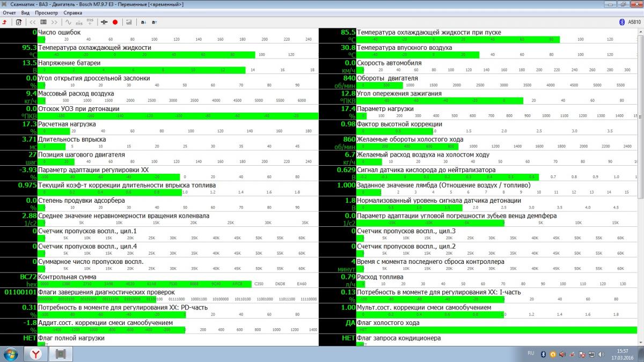Open the Отчет menu
Image resolution: width=644 pixels, height=362 pixels.
click(x=9, y=12)
